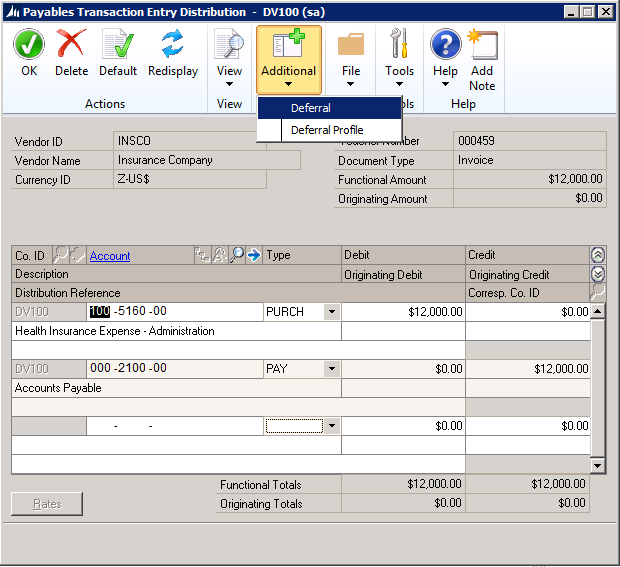Screen dimensions: 620x567
Task: Select Deferral Profile menu entry
Action: tap(330, 130)
